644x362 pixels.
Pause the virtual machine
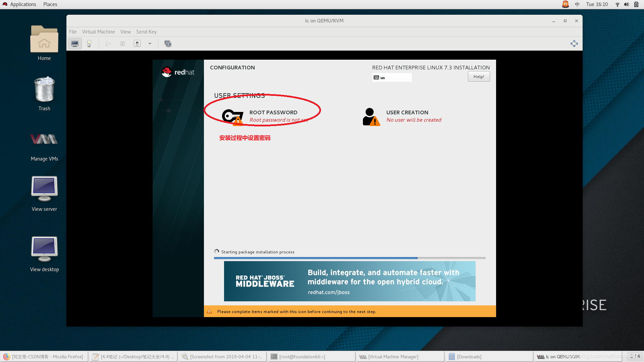pyautogui.click(x=123, y=44)
